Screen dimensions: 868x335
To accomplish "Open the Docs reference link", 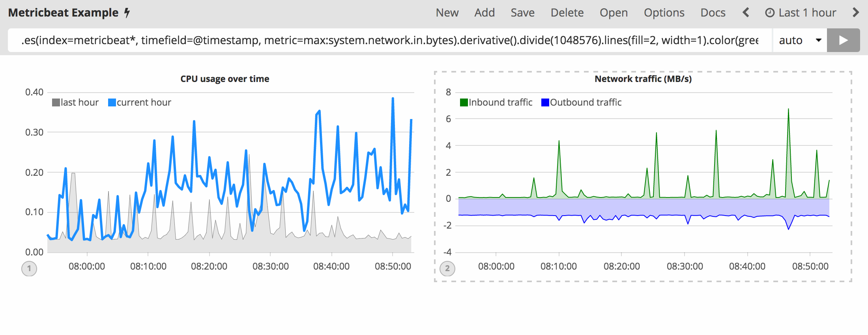I will click(713, 13).
